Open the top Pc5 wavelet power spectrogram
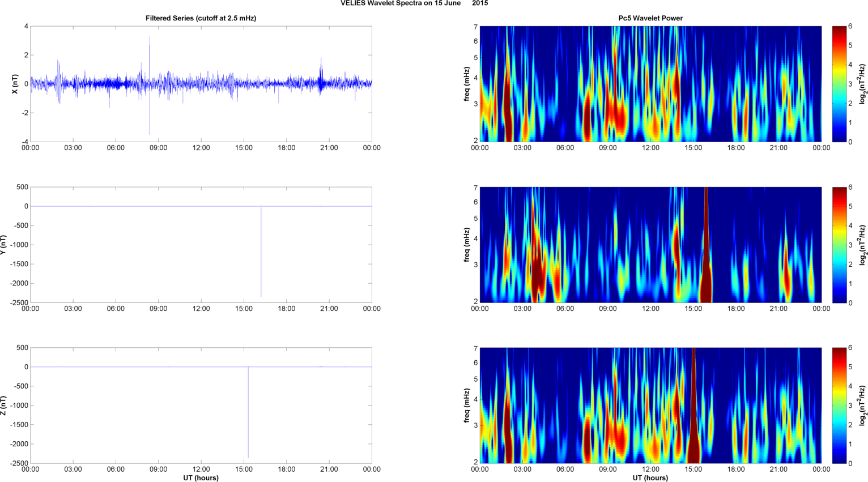Image resolution: width=868 pixels, height=482 pixels. [650, 84]
